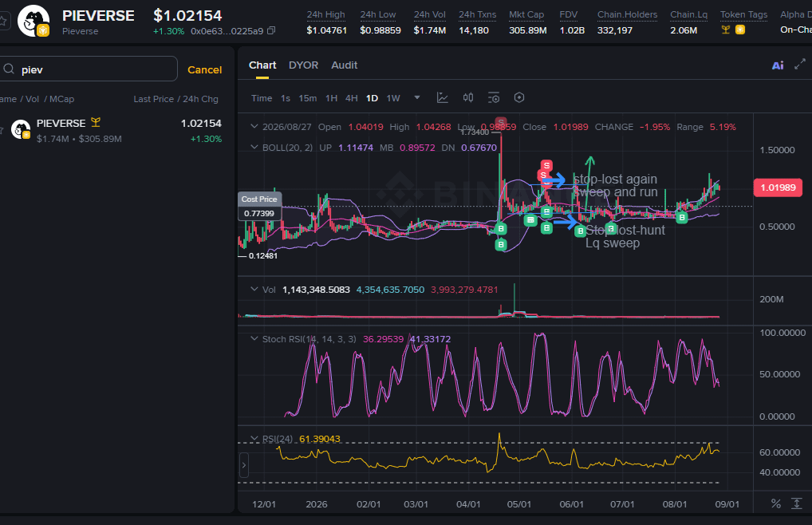Click the 24h Vol label
This screenshot has width=812, height=525.
(x=429, y=14)
